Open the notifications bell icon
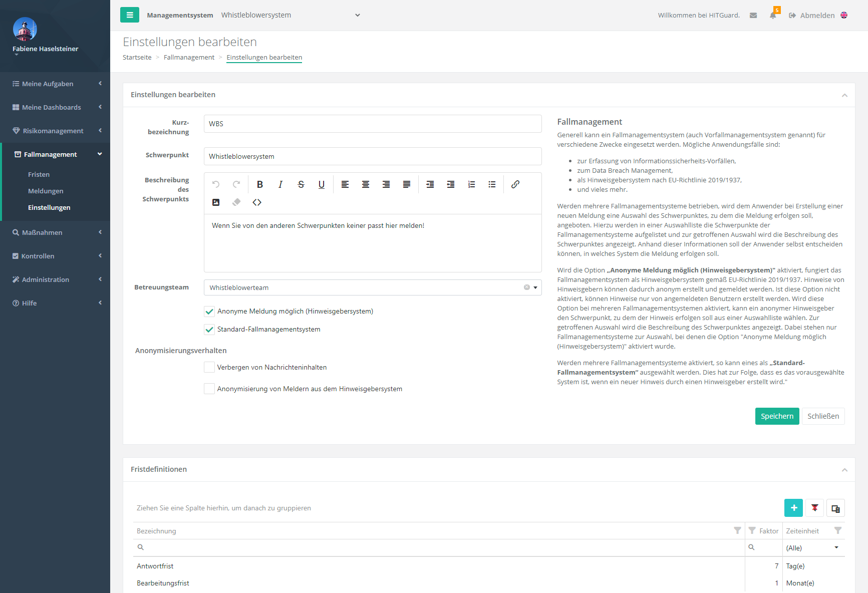868x593 pixels. pyautogui.click(x=773, y=15)
